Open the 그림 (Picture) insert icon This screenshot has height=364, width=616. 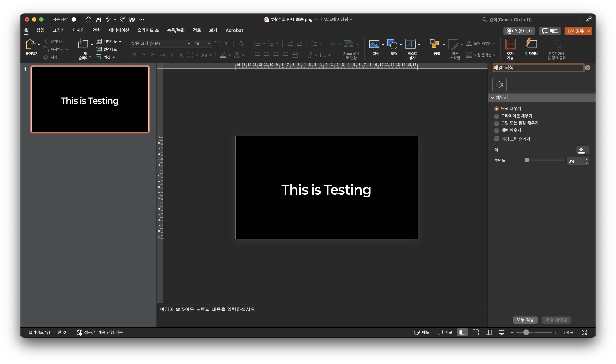(374, 44)
